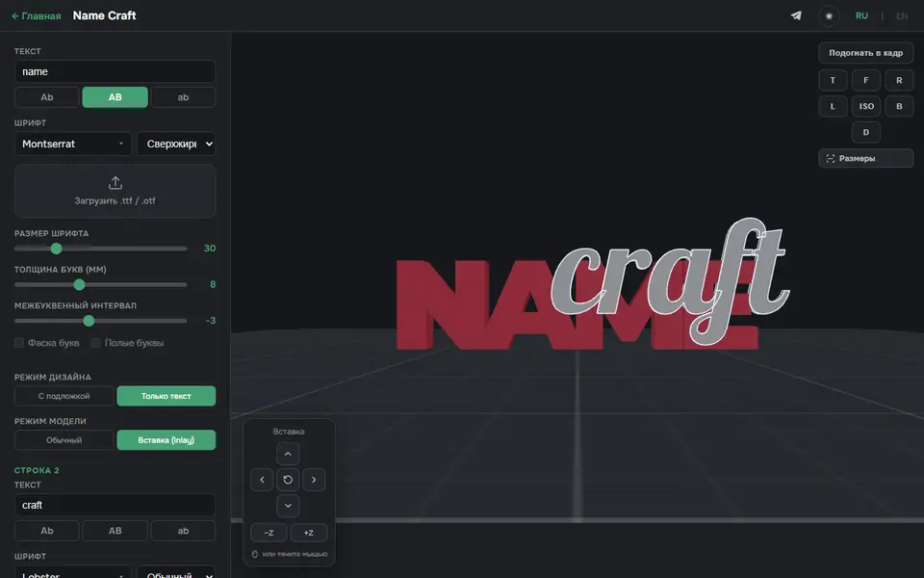Choose AB uppercase for line one
This screenshot has height=578, width=924.
point(115,97)
